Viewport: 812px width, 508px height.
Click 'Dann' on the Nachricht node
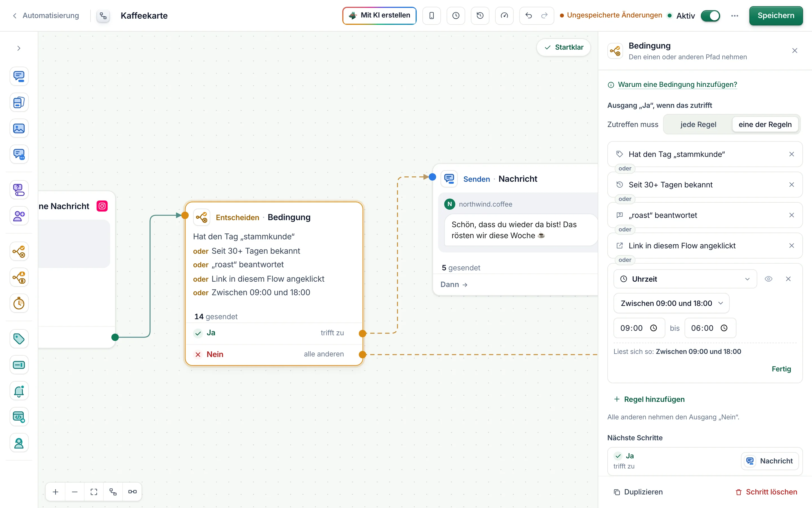(x=454, y=284)
